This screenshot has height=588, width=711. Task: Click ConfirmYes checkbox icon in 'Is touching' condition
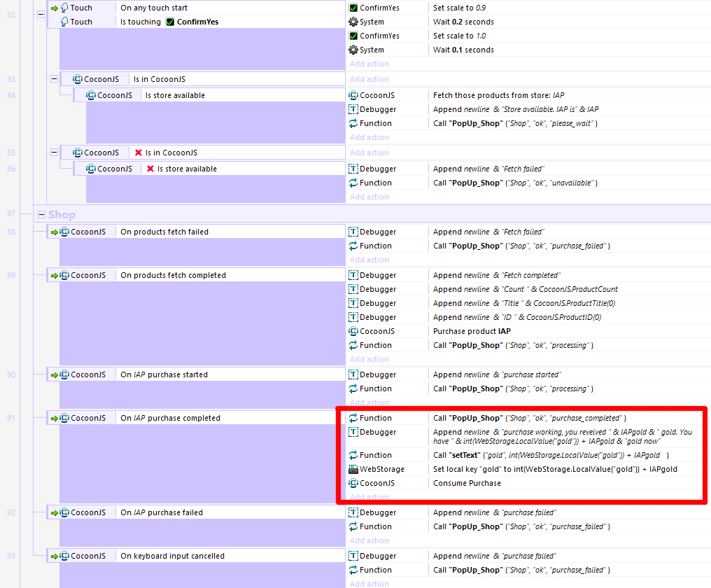[x=170, y=22]
